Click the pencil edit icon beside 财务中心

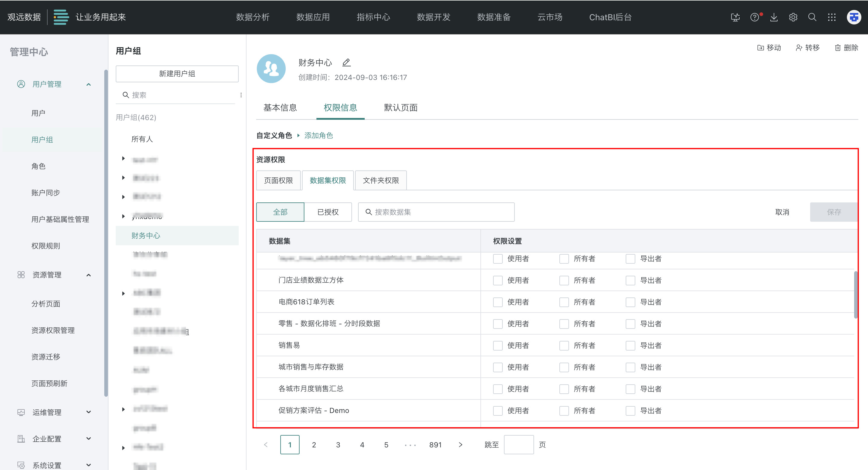click(346, 62)
